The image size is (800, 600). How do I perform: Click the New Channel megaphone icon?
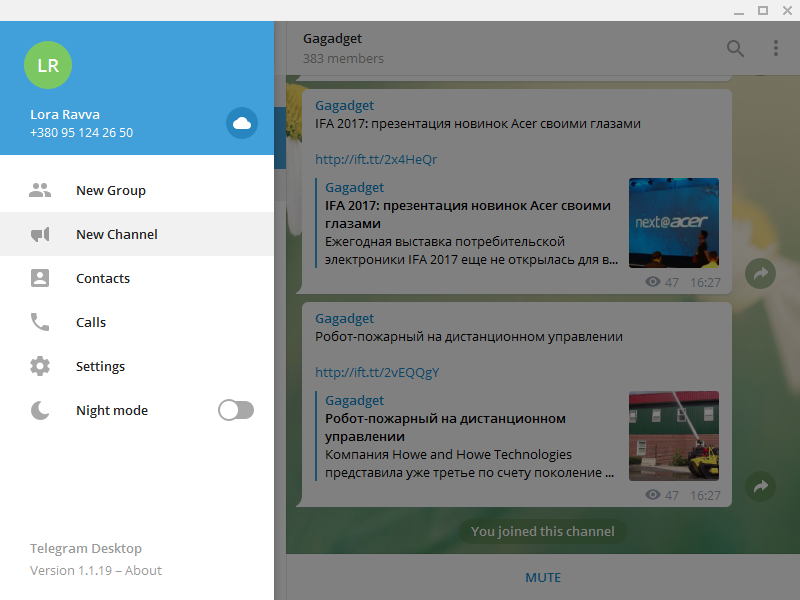40,234
